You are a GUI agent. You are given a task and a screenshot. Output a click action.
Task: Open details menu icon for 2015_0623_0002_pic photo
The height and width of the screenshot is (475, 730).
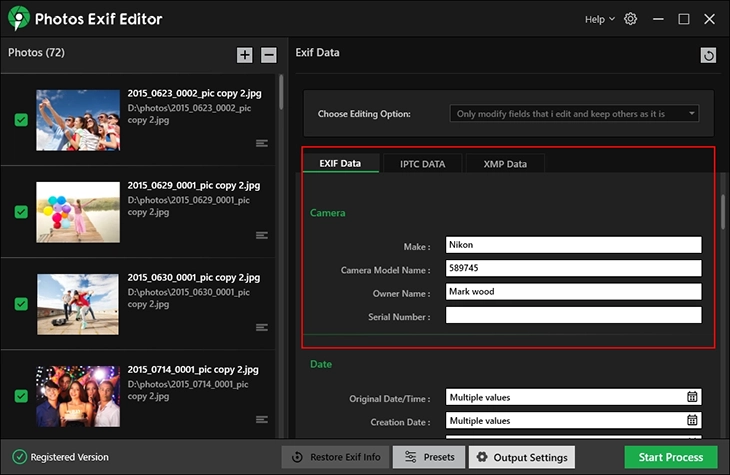coord(262,143)
